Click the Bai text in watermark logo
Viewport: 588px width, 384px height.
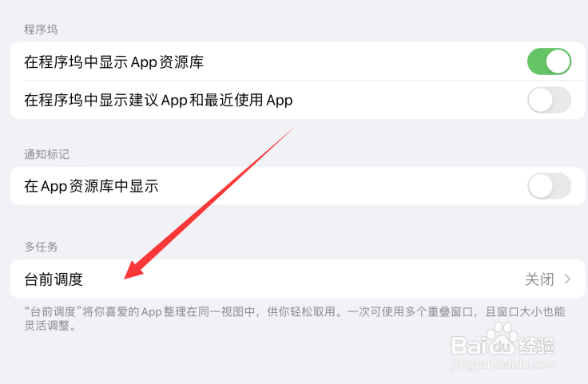tap(468, 346)
